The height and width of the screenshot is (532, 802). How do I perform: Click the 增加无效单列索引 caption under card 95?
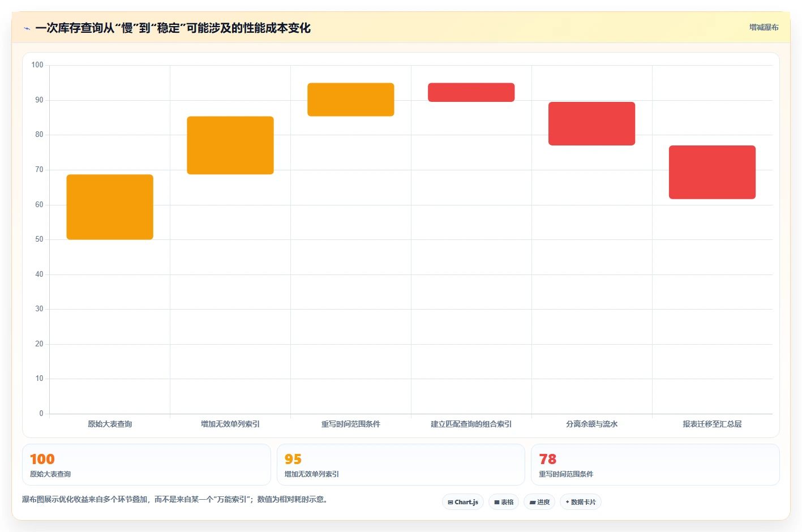312,474
